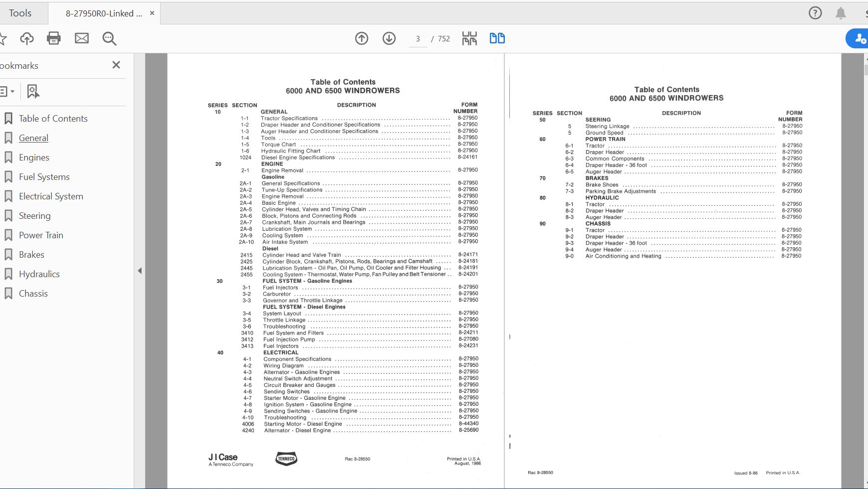Open the find text magnifier icon
This screenshot has width=868, height=489.
[109, 38]
